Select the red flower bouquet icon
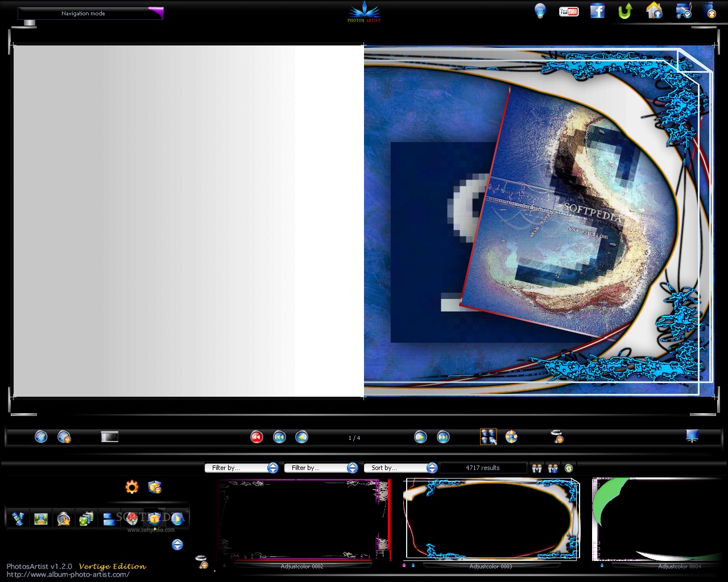Screen dimensions: 728x582 (132, 518)
